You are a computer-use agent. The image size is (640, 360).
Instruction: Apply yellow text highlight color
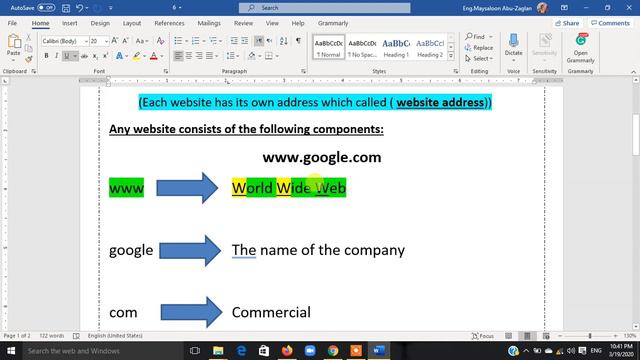pos(136,56)
